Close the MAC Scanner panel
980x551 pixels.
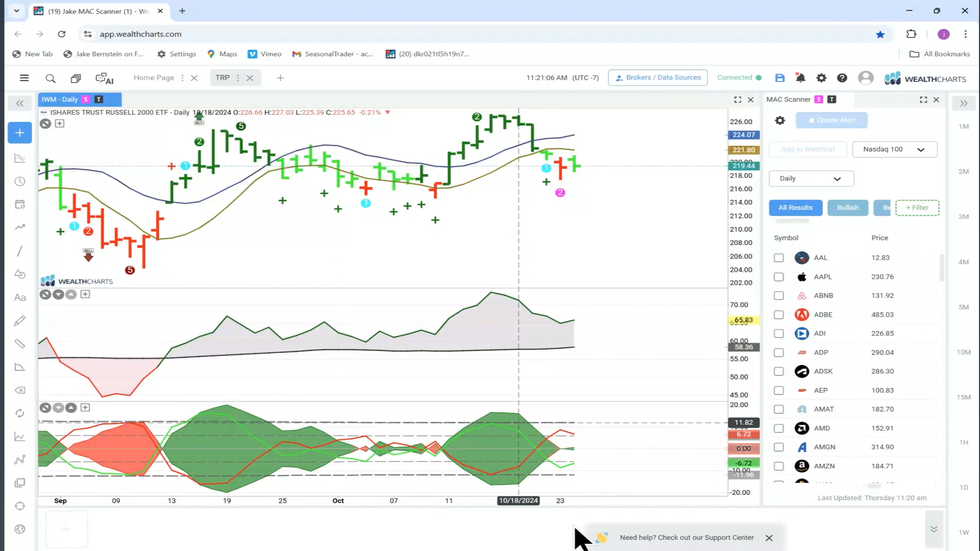point(936,99)
